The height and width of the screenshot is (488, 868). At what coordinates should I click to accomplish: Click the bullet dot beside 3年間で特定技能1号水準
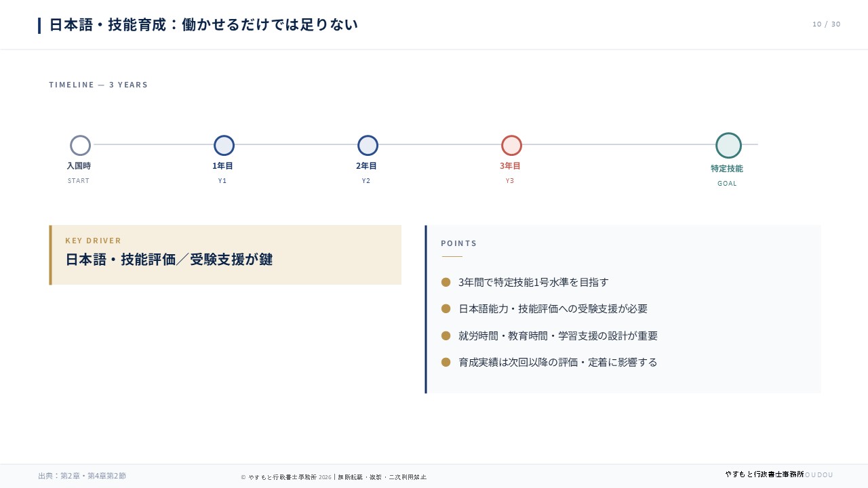446,282
